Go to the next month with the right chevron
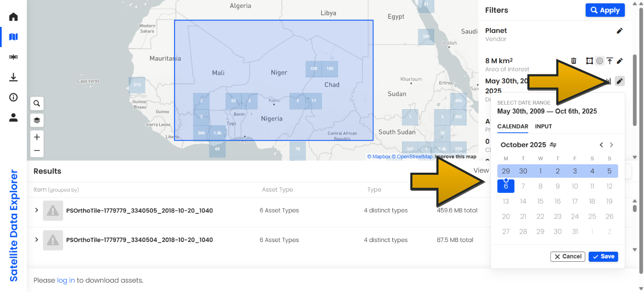644x292 pixels. (611, 145)
